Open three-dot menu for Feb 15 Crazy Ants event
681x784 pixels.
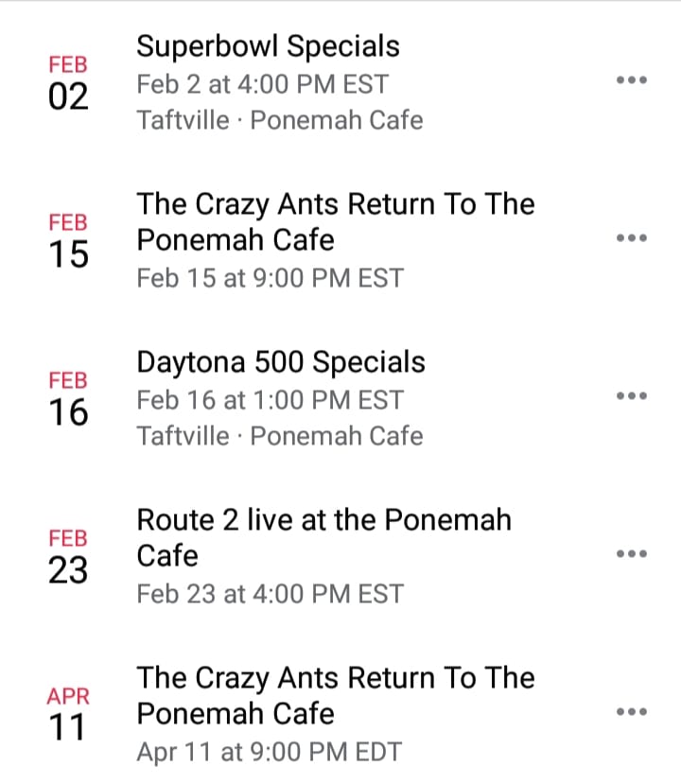[632, 238]
